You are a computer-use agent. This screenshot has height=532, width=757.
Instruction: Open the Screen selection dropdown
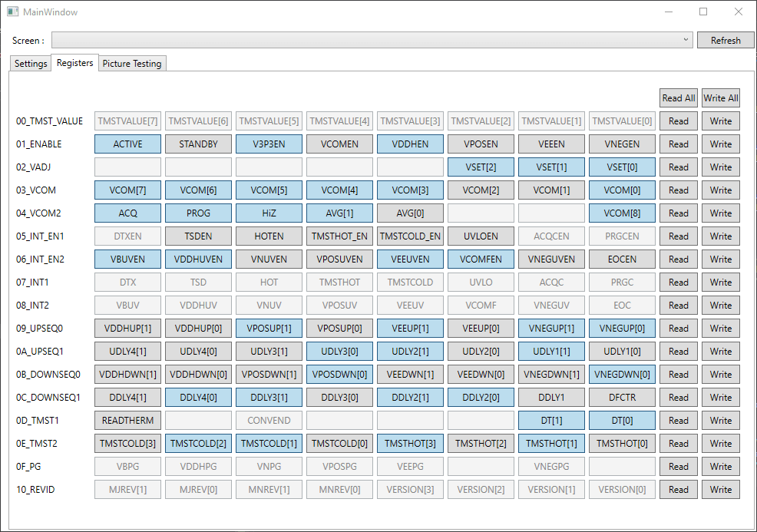pyautogui.click(x=689, y=40)
